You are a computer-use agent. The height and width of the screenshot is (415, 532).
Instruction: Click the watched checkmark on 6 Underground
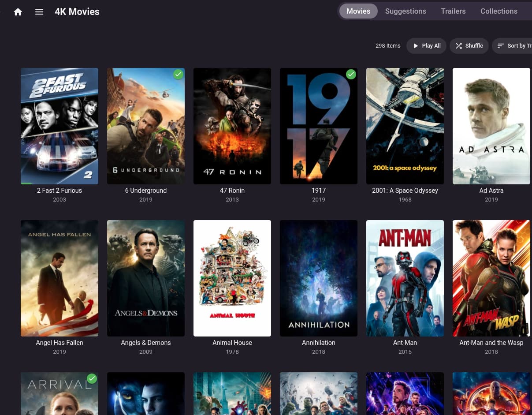click(178, 75)
